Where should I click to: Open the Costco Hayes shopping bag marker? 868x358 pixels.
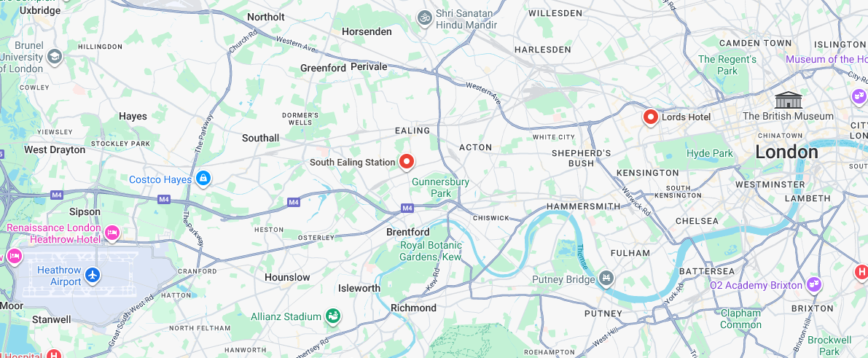pyautogui.click(x=203, y=179)
